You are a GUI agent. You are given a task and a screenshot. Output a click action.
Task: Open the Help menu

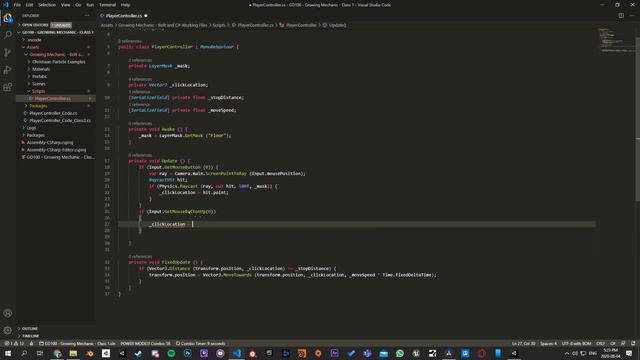pyautogui.click(x=125, y=5)
